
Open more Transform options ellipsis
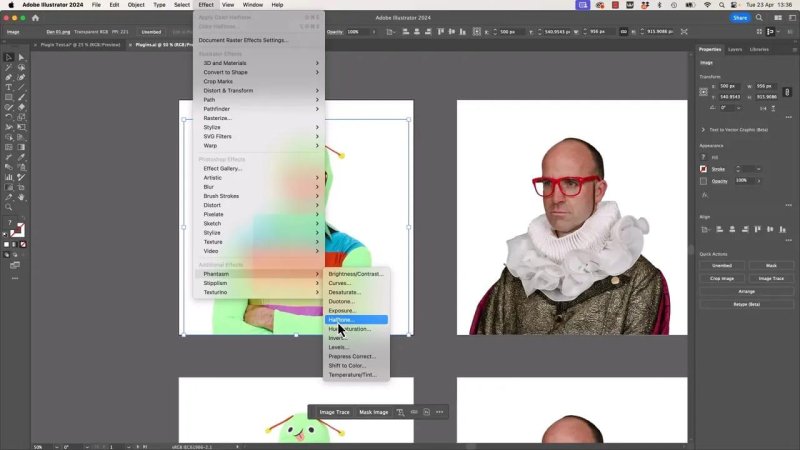click(789, 117)
